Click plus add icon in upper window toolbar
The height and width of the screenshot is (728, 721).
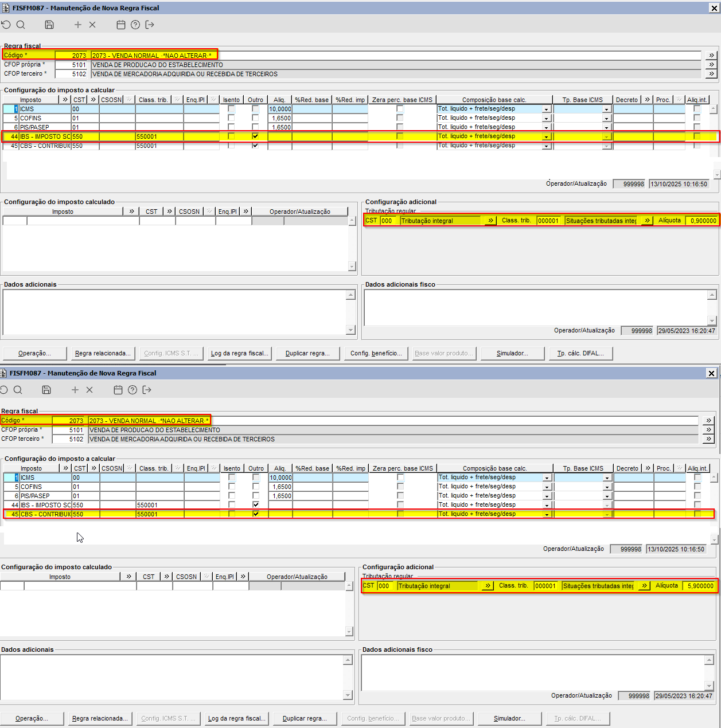pos(78,25)
